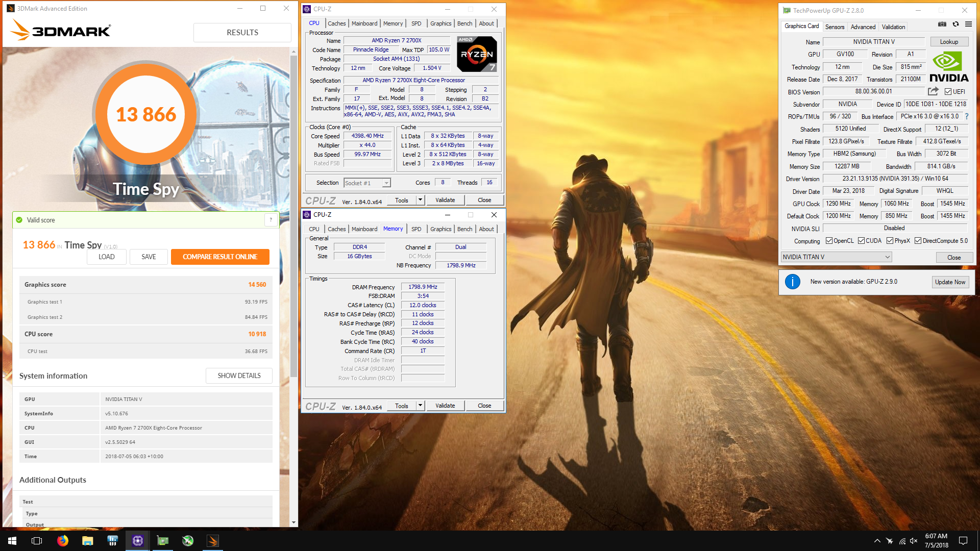Image resolution: width=980 pixels, height=551 pixels.
Task: Open Firefox from taskbar
Action: click(62, 541)
